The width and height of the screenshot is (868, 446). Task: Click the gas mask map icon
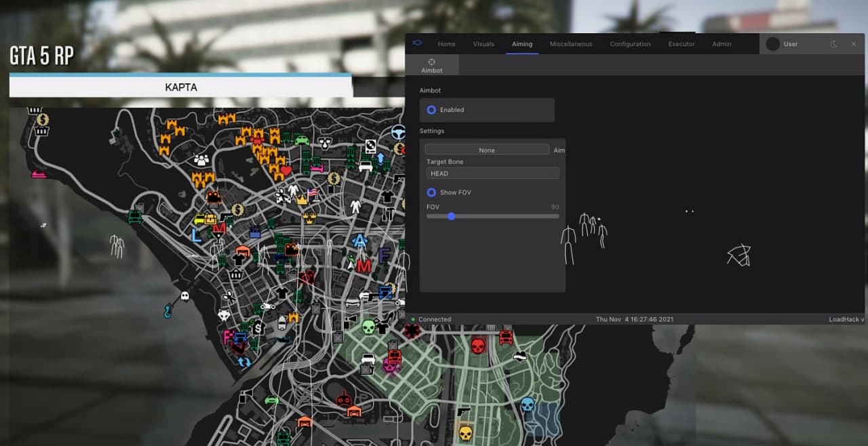[x=325, y=144]
